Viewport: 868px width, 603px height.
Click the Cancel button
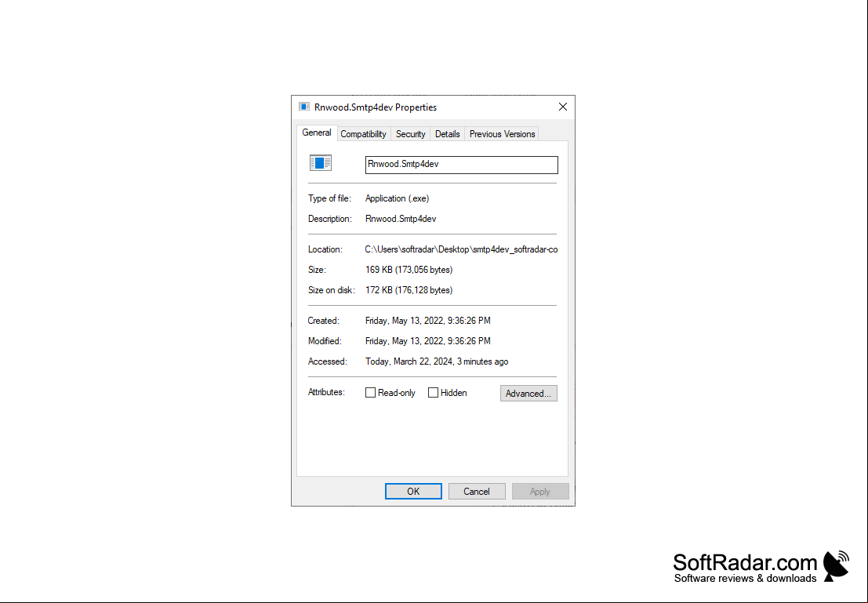coord(477,491)
